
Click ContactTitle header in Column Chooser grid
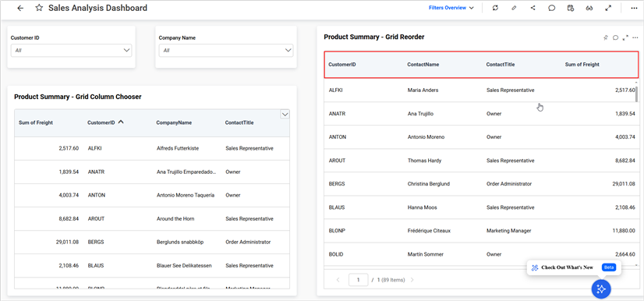click(x=239, y=122)
